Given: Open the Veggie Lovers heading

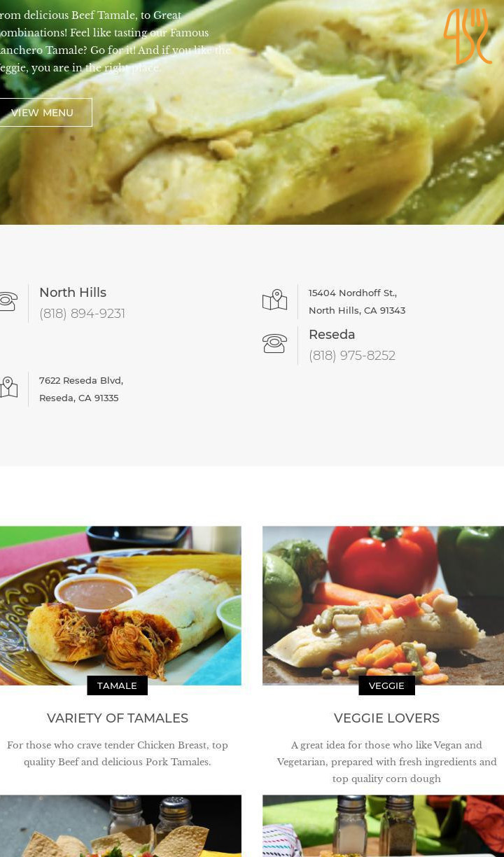Looking at the screenshot, I should coord(386,718).
